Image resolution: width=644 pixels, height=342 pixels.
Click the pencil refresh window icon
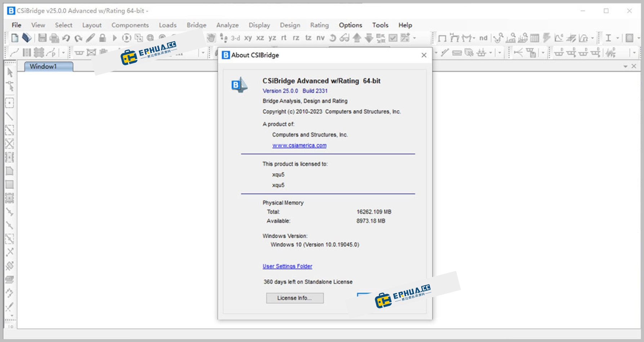click(90, 38)
